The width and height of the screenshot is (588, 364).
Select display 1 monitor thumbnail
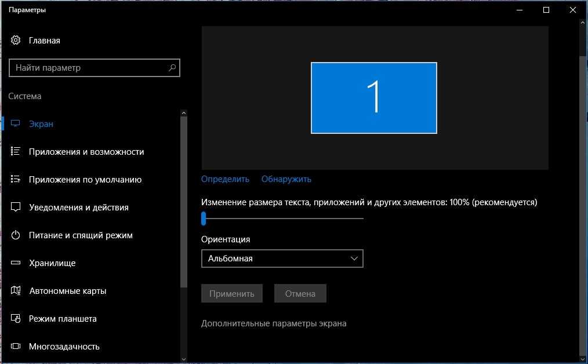point(374,98)
